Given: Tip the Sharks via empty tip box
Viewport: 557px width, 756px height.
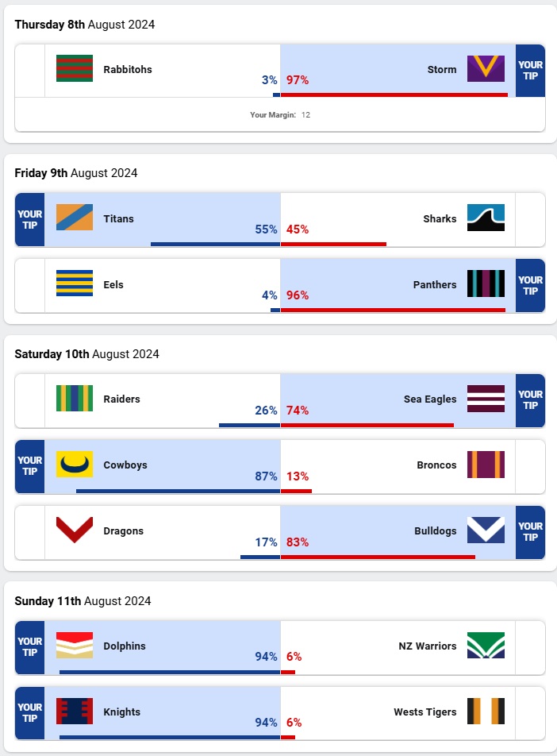Looking at the screenshot, I should pos(530,219).
